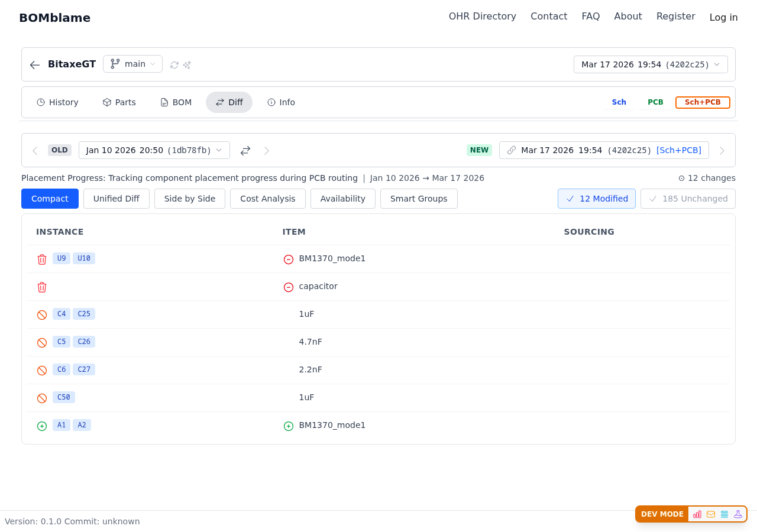
Task: Open the OHR Directory link
Action: pos(482,17)
